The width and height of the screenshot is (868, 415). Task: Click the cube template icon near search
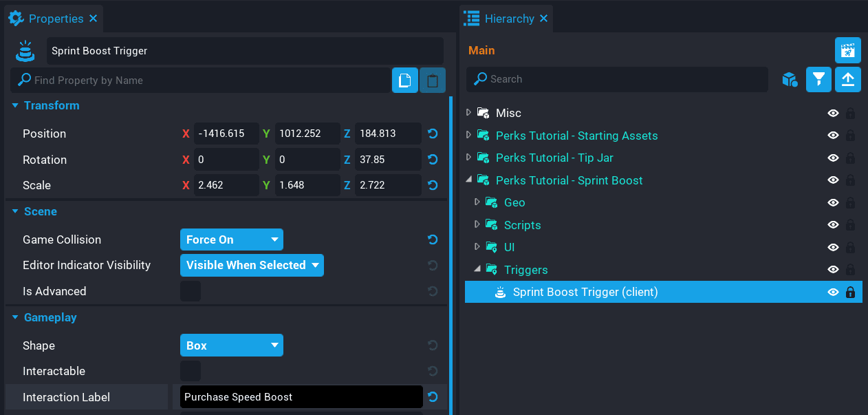click(790, 79)
